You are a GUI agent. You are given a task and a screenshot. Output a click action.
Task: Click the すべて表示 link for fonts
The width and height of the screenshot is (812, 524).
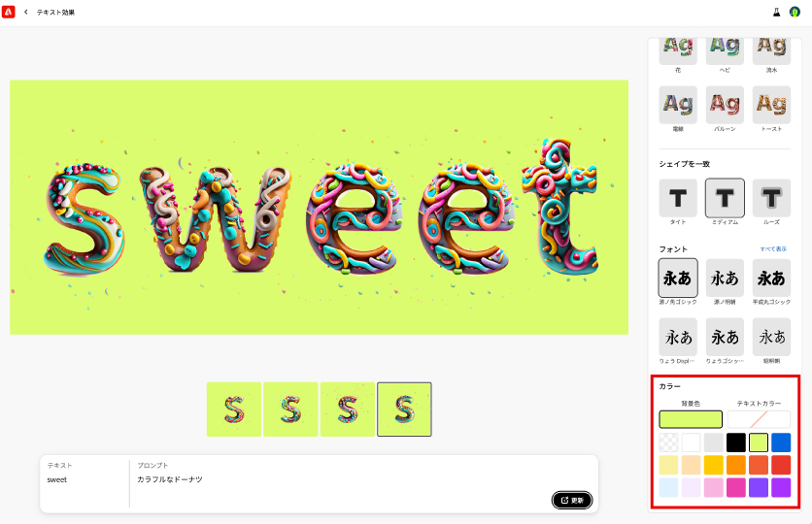(x=773, y=249)
